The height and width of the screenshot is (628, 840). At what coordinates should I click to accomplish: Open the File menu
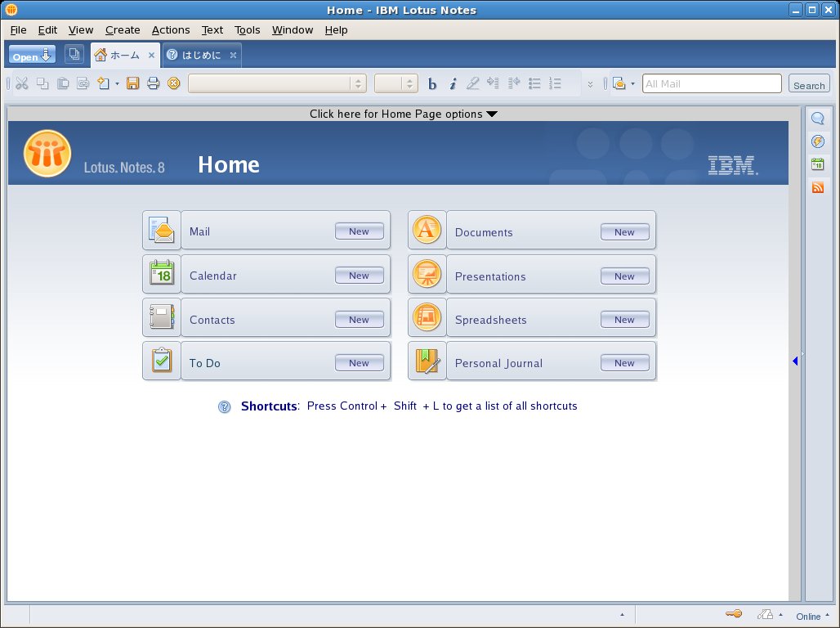(x=18, y=30)
